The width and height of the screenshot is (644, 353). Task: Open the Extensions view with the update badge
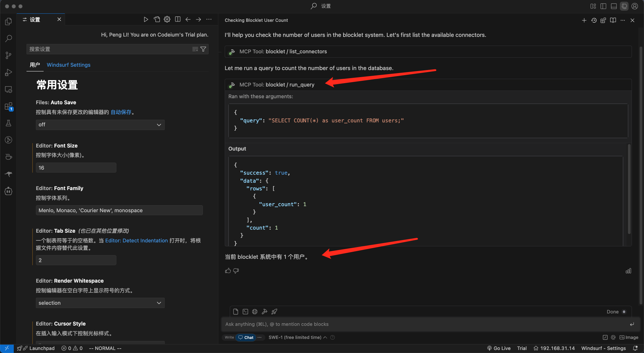coord(8,107)
